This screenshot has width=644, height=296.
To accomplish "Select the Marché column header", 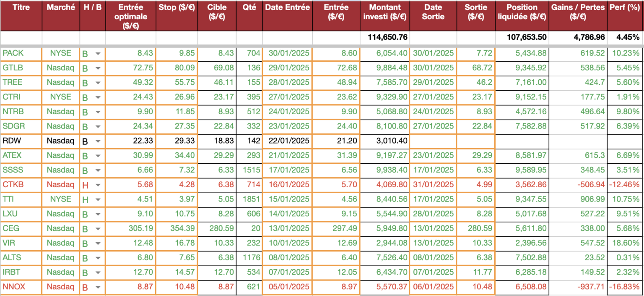I will pyautogui.click(x=61, y=16).
